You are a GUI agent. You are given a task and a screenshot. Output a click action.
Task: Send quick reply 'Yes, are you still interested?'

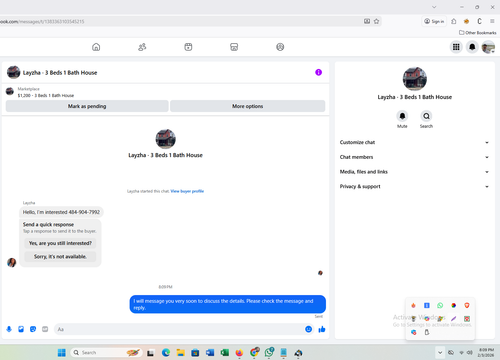60,243
